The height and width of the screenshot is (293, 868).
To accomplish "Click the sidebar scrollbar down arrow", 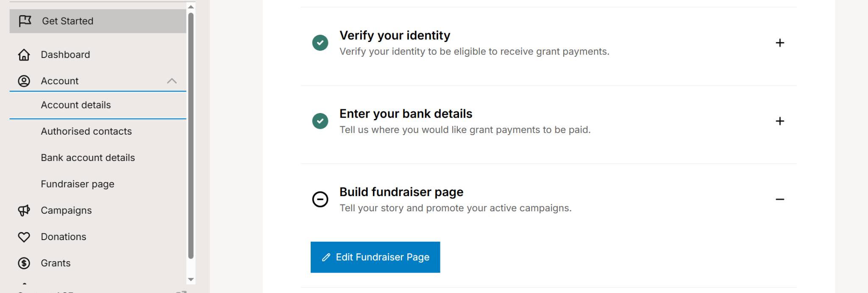I will tap(191, 279).
